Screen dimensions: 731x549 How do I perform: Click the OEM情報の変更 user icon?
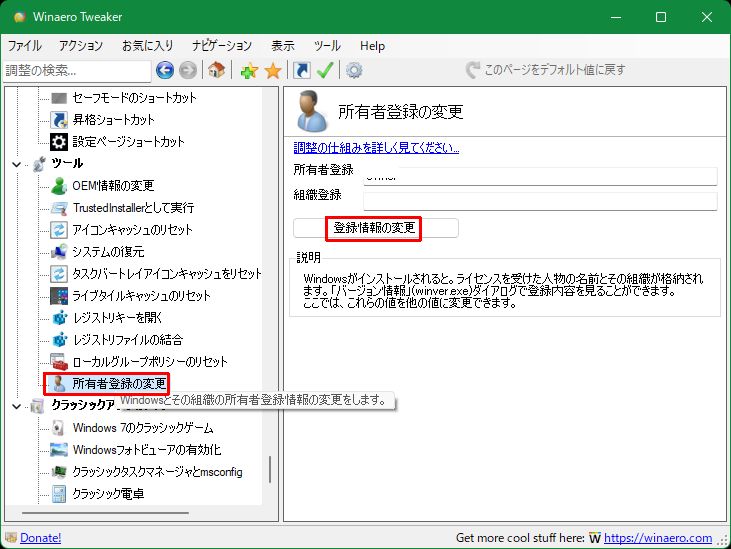click(59, 186)
